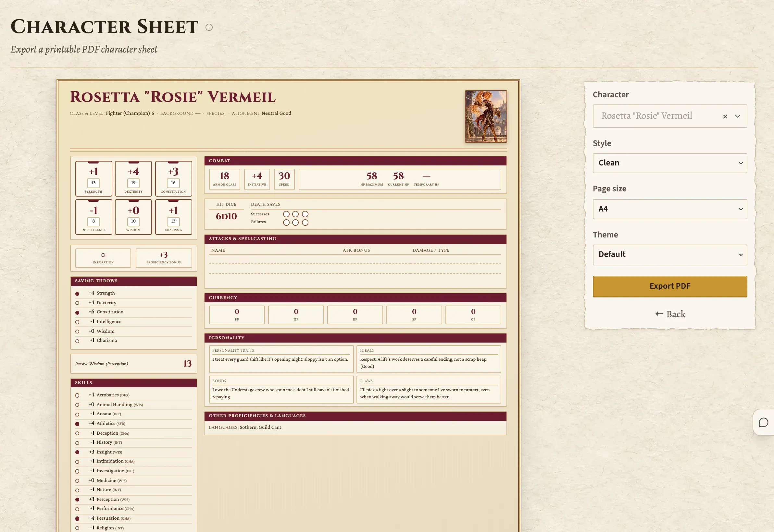Toggle the Perception skill proficiency dot

coord(77,499)
